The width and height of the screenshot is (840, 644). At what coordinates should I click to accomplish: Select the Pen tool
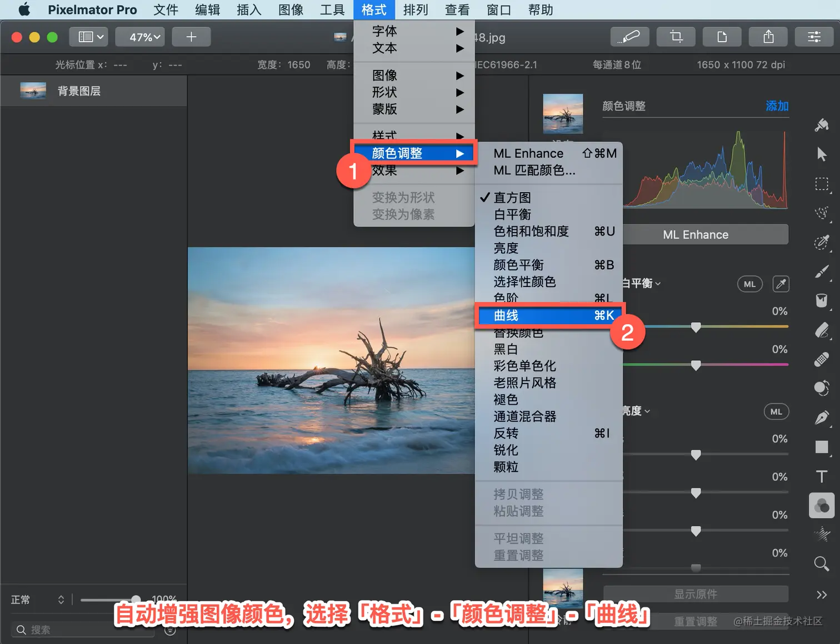[822, 418]
